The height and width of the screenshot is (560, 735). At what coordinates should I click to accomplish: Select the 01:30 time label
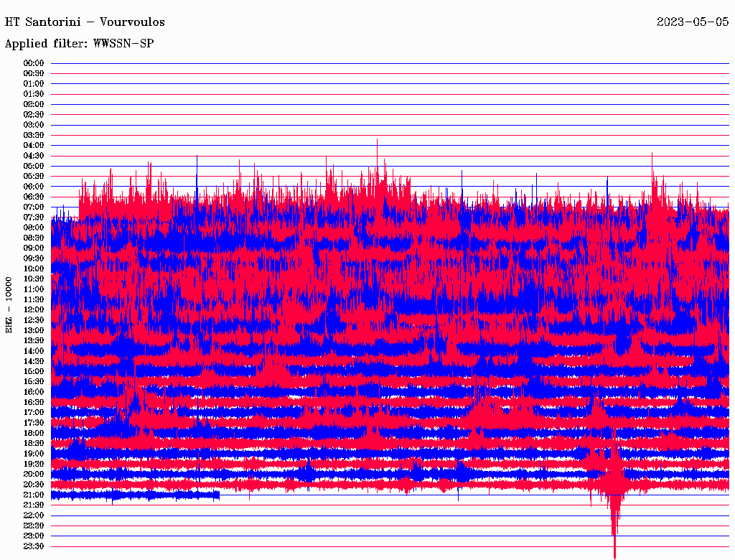[34, 94]
